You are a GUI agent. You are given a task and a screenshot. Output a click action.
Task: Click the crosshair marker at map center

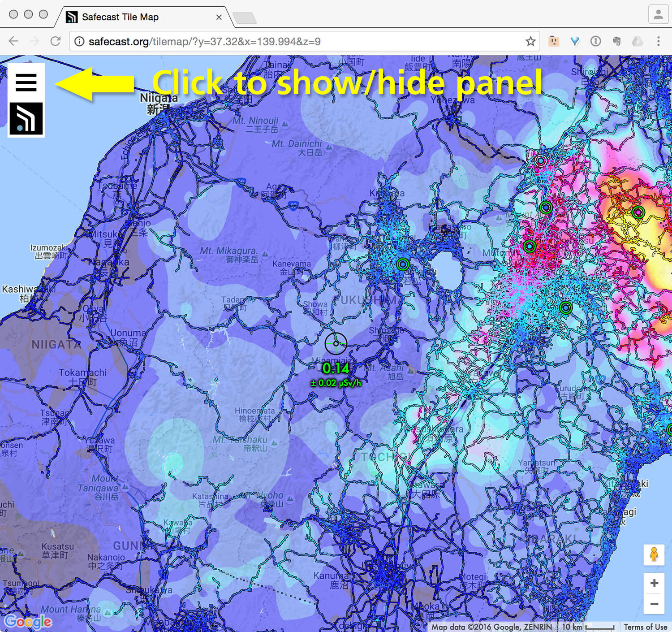(x=336, y=344)
